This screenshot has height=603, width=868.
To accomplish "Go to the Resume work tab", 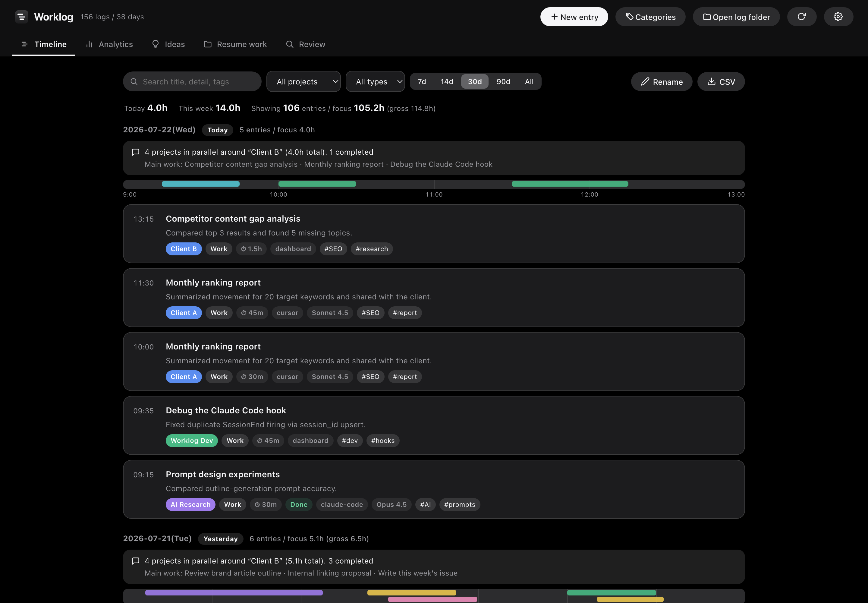I will (x=235, y=44).
